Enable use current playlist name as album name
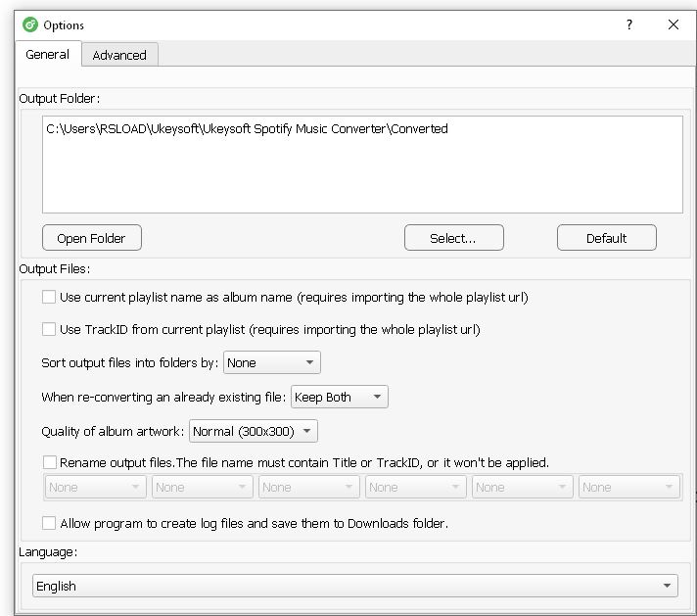This screenshot has width=697, height=616. click(49, 297)
